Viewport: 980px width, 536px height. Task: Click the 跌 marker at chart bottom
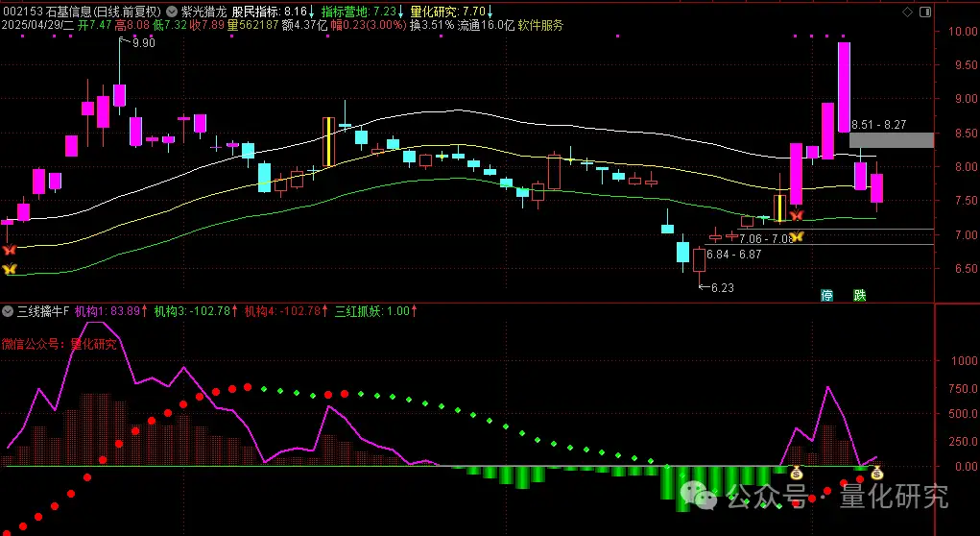pos(860,295)
